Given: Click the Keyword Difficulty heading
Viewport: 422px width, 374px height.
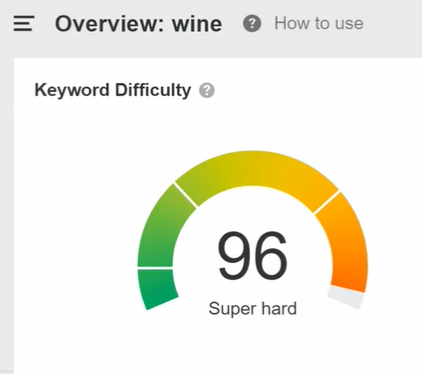Looking at the screenshot, I should [113, 90].
